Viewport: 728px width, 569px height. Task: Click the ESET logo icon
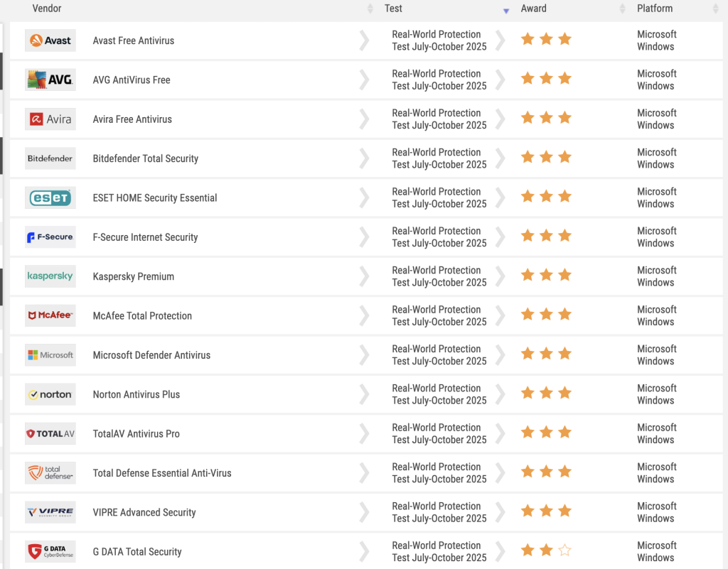50,198
